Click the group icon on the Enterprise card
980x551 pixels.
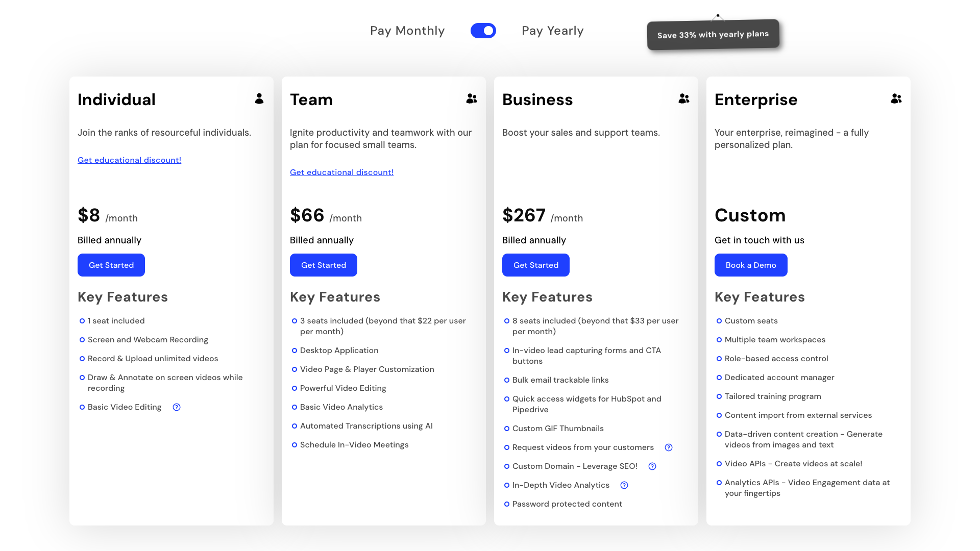896,99
